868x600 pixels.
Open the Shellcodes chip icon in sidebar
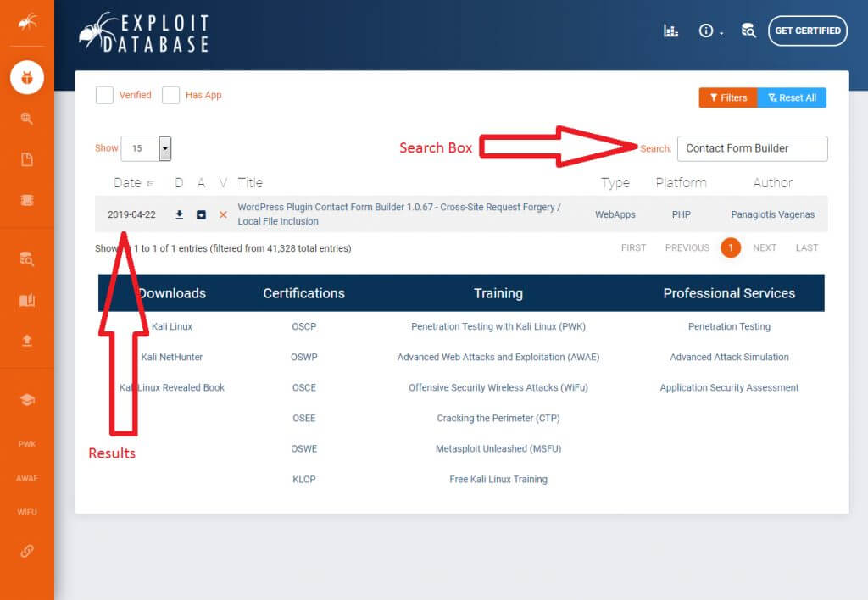pyautogui.click(x=26, y=200)
